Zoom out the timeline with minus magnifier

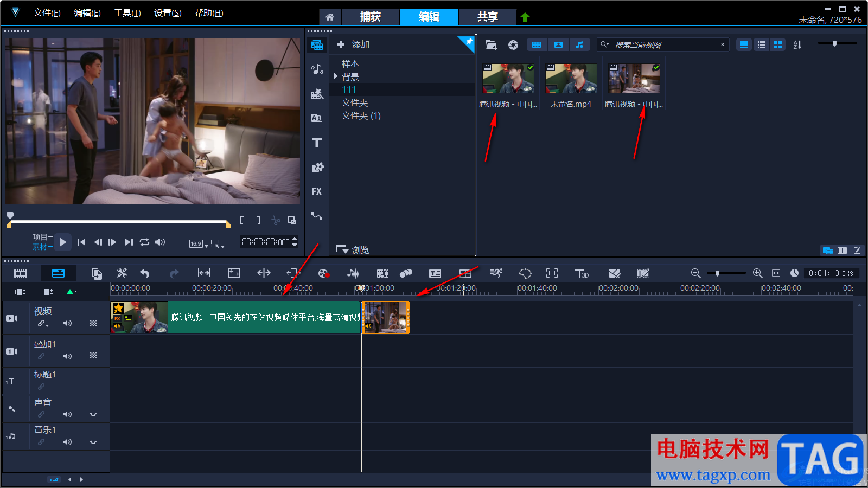[x=695, y=273]
